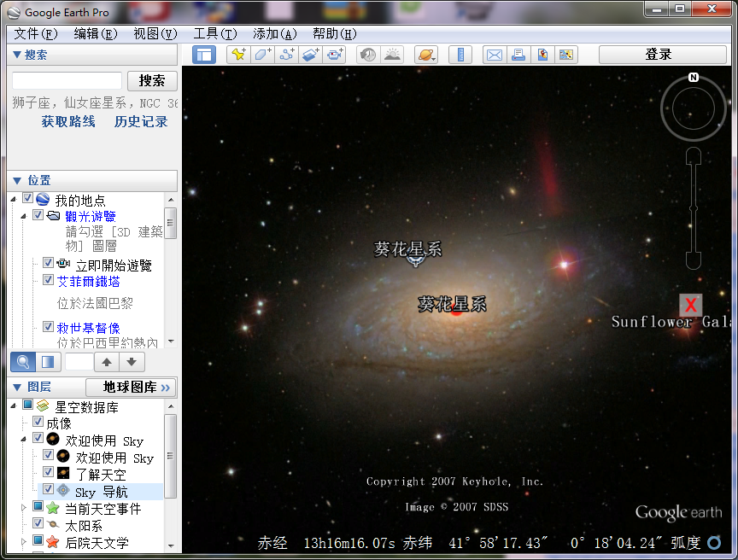This screenshot has width=738, height=560.
Task: Add a polygon from the toolbar
Action: [x=262, y=55]
